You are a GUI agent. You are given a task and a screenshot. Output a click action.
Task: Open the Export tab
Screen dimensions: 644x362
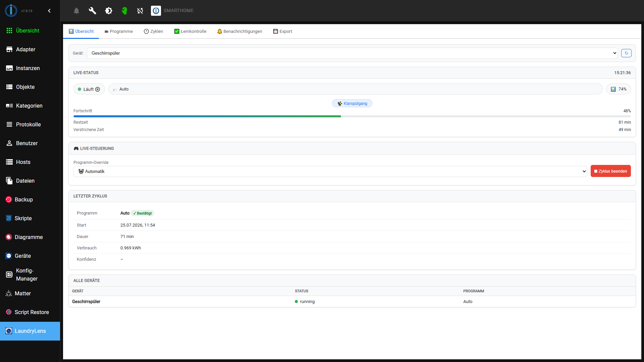283,31
